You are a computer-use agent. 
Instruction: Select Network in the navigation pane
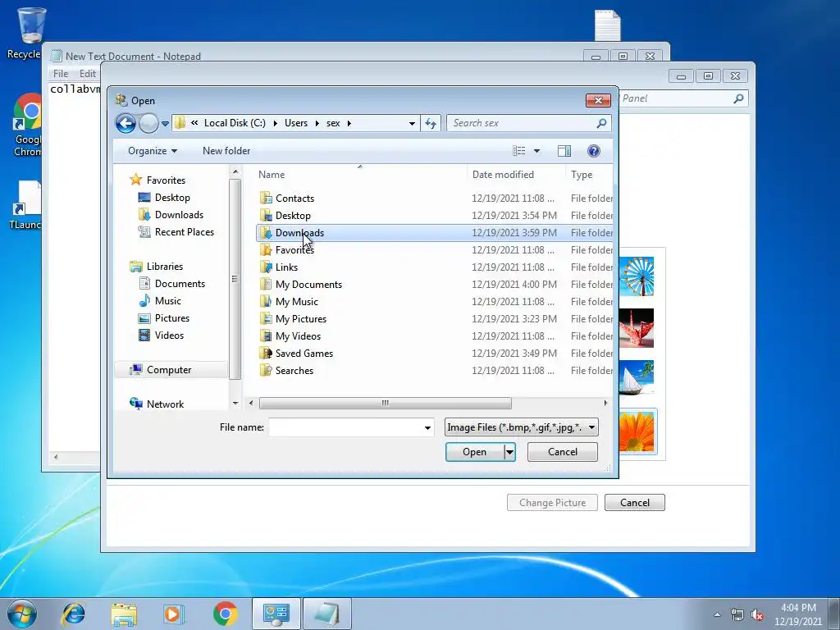pyautogui.click(x=157, y=404)
